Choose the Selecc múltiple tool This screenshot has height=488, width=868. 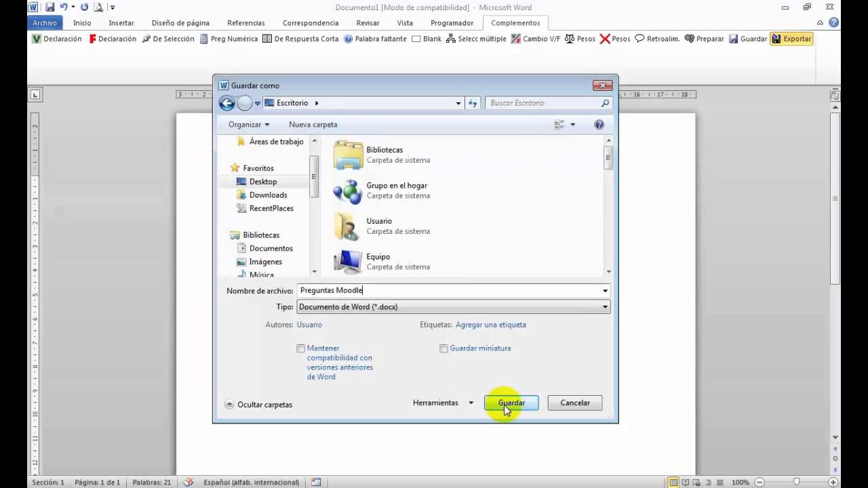point(476,39)
